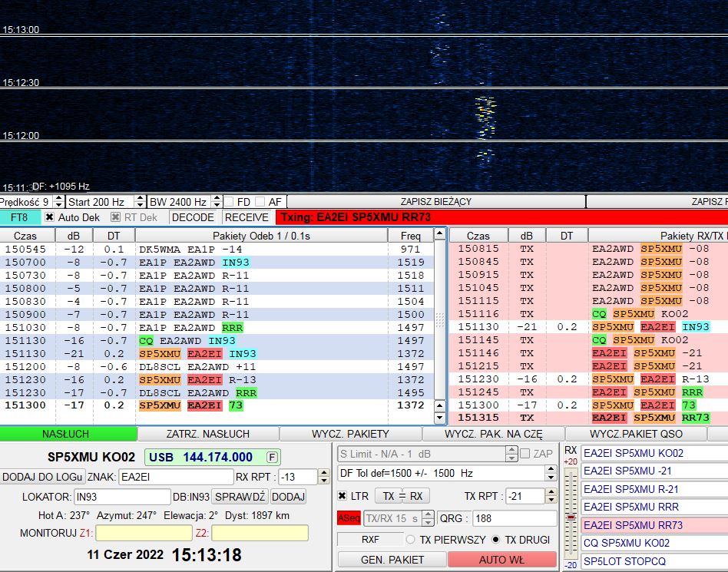728x572 pixels.
Task: Click the MONITORUJ Z1 yellow field
Action: (144, 533)
